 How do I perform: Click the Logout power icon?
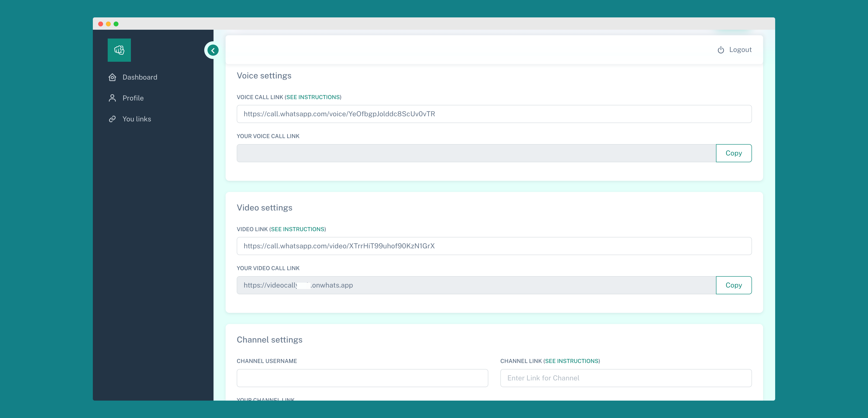tap(721, 50)
